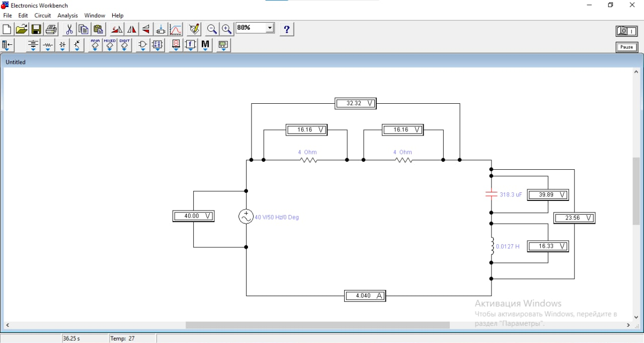The height and width of the screenshot is (343, 644).
Task: Open the Digital flip-flop parts bin
Action: pyautogui.click(x=157, y=45)
